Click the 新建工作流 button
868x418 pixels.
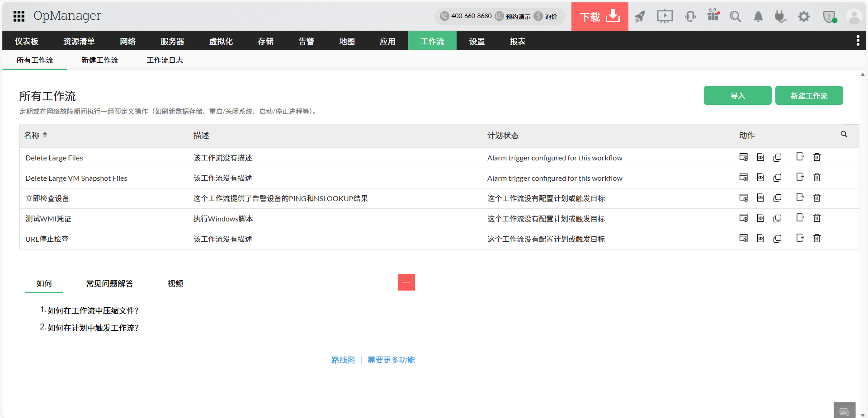coord(809,95)
